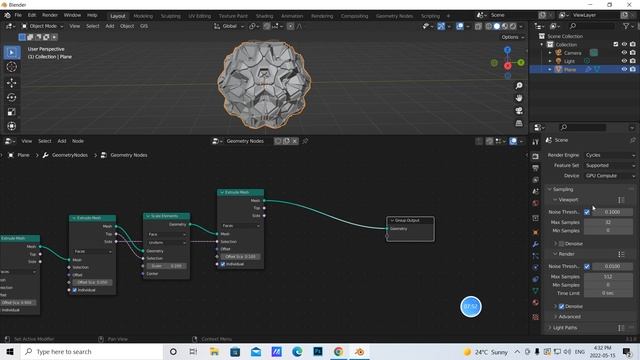640x360 pixels.
Task: Expand the Light Paths panel
Action: (565, 328)
